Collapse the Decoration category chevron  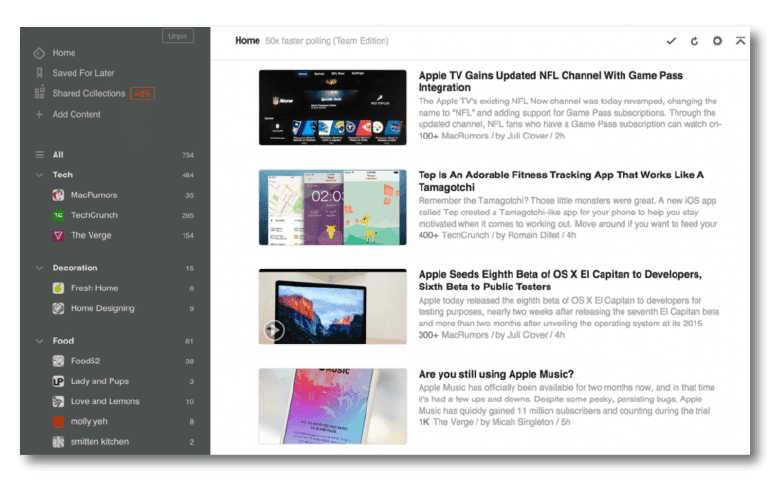point(39,268)
